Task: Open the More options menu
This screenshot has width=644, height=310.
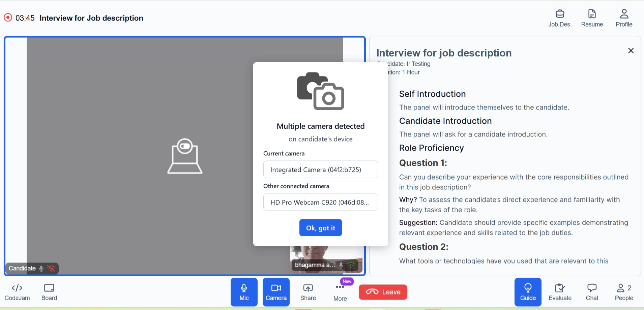Action: (x=340, y=292)
